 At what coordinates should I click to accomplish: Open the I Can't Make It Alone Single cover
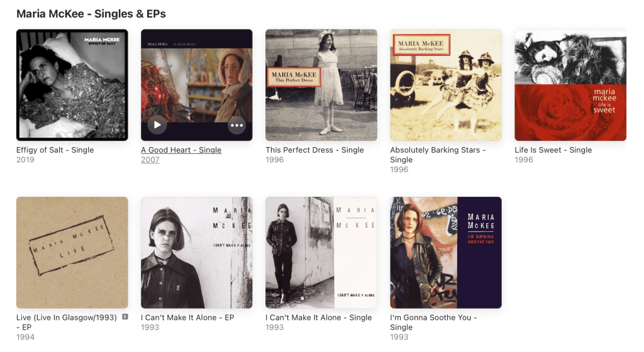tap(321, 253)
